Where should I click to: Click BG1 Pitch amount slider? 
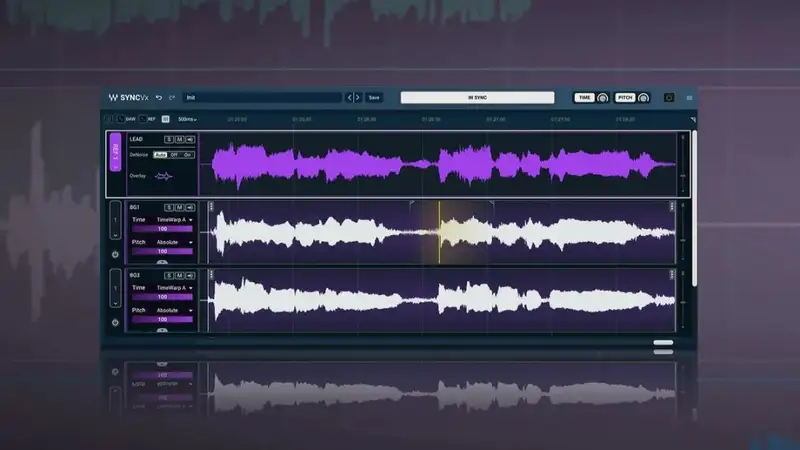[162, 252]
